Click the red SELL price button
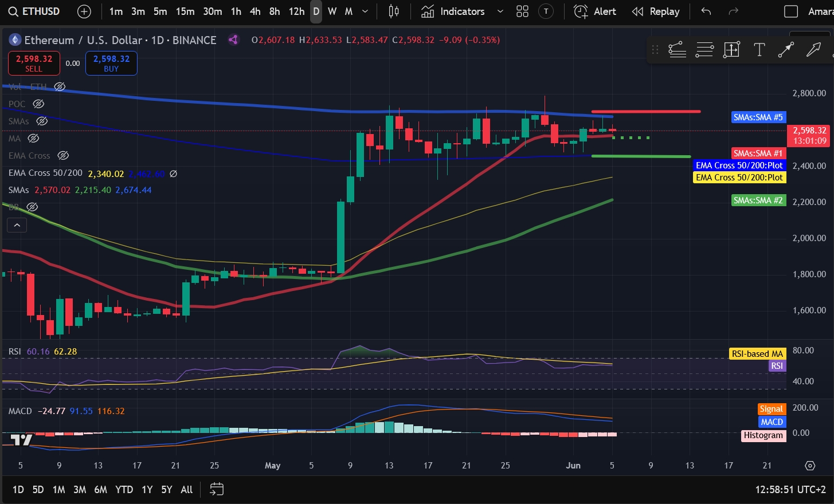 [34, 63]
